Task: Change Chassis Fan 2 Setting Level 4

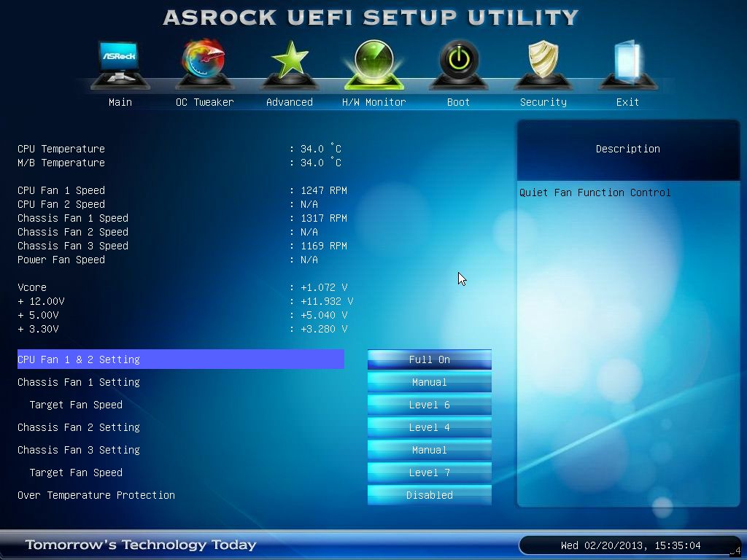Action: click(429, 427)
